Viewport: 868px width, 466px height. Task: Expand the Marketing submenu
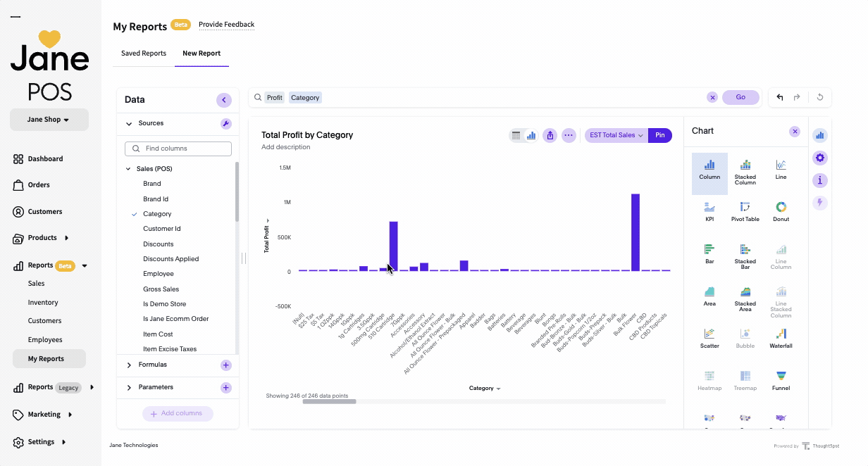coord(70,415)
